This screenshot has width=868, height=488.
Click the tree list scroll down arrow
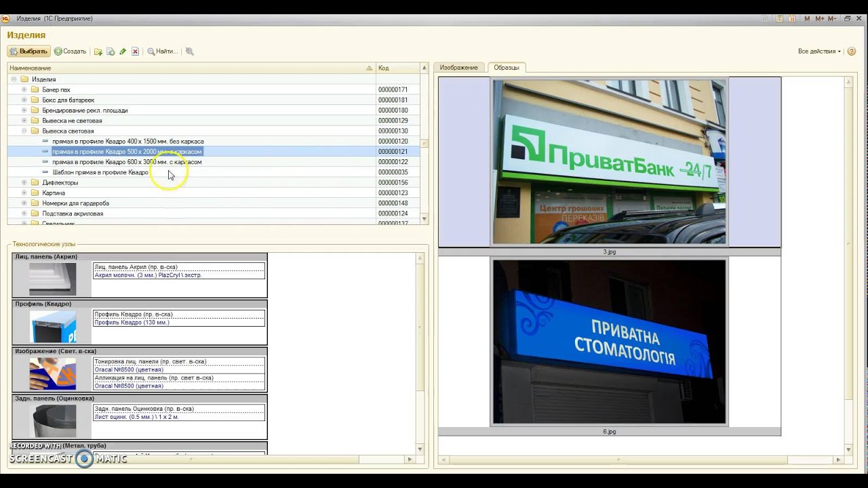click(425, 219)
